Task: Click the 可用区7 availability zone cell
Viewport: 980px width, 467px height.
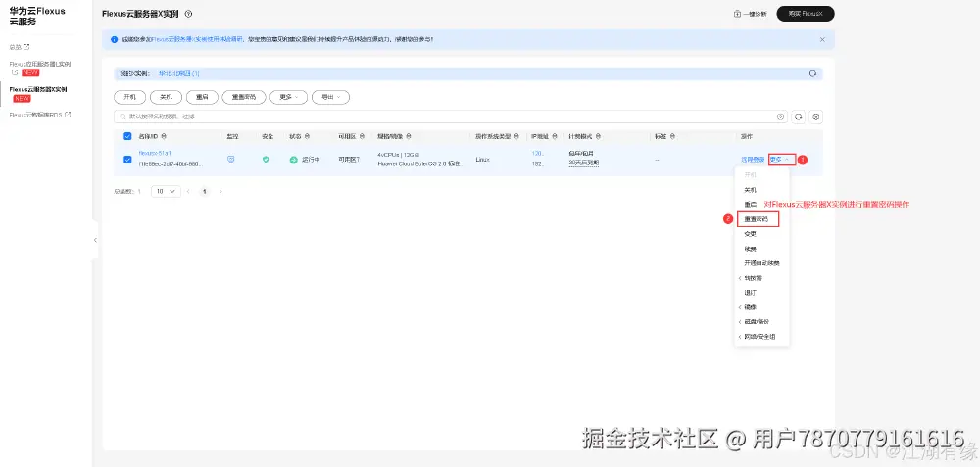Action: coord(349,160)
